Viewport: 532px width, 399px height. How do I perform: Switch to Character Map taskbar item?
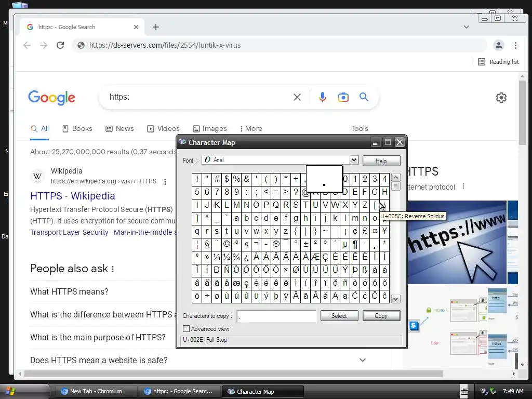262,392
